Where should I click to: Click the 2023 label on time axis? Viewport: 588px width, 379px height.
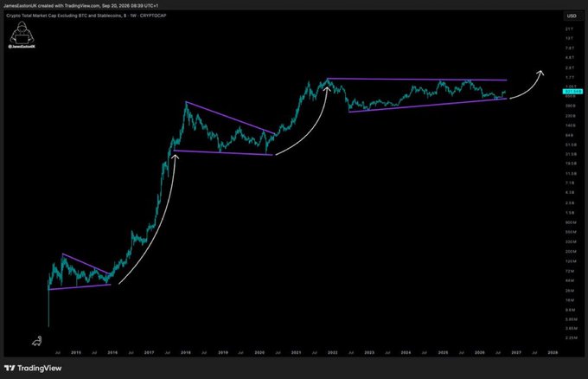pos(369,353)
